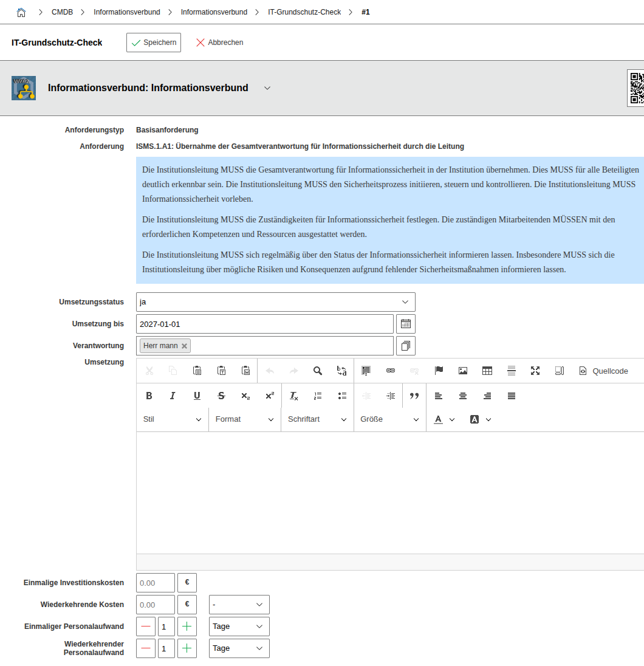Image resolution: width=644 pixels, height=666 pixels.
Task: Click the home icon in breadcrumb
Action: [x=21, y=12]
